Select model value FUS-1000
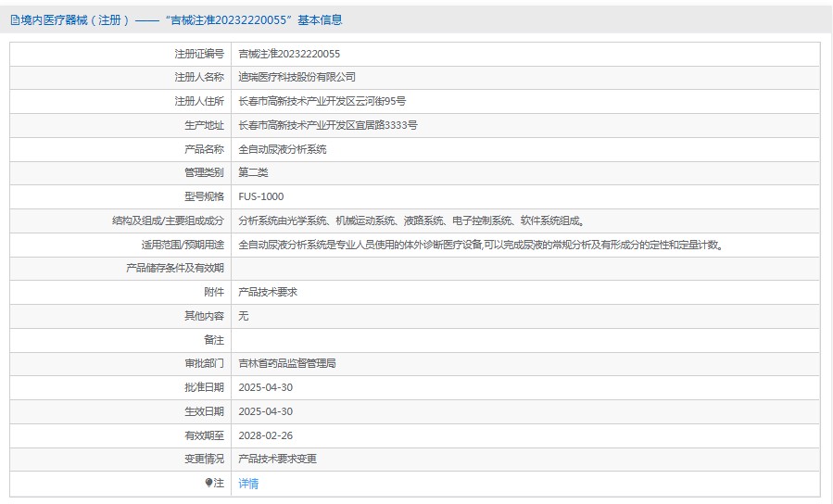The image size is (833, 504). coord(261,196)
